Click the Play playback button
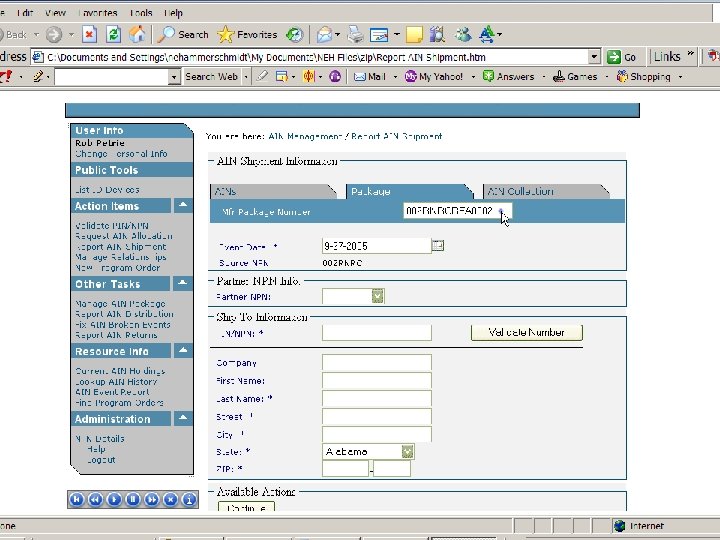 (x=114, y=500)
